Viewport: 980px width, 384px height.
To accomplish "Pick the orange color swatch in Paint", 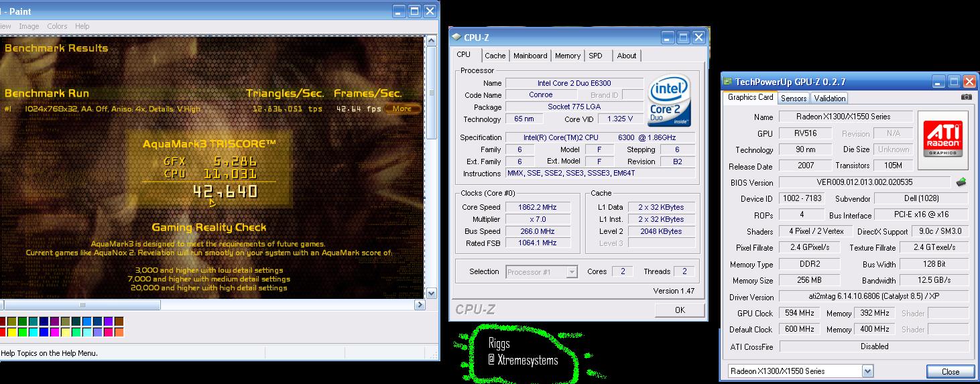I will pos(119,332).
